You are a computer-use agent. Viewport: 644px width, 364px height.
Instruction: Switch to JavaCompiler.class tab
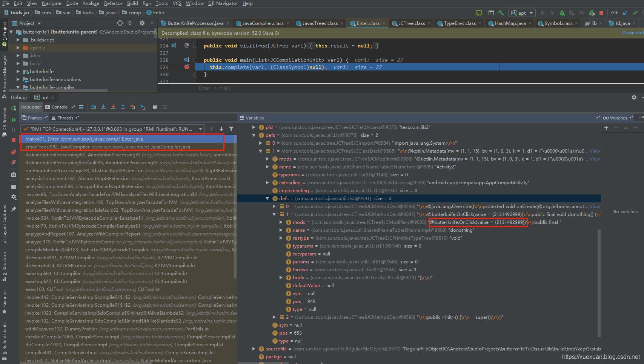pyautogui.click(x=263, y=23)
